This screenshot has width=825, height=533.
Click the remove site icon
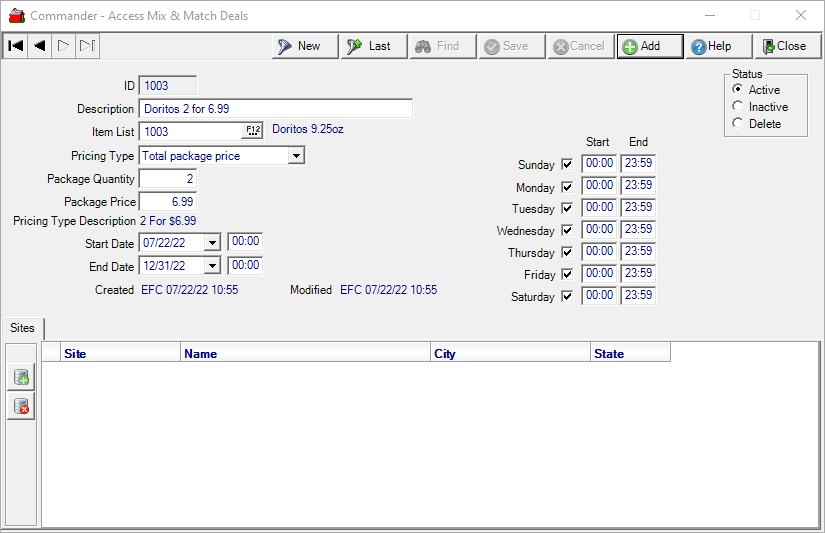pos(21,406)
